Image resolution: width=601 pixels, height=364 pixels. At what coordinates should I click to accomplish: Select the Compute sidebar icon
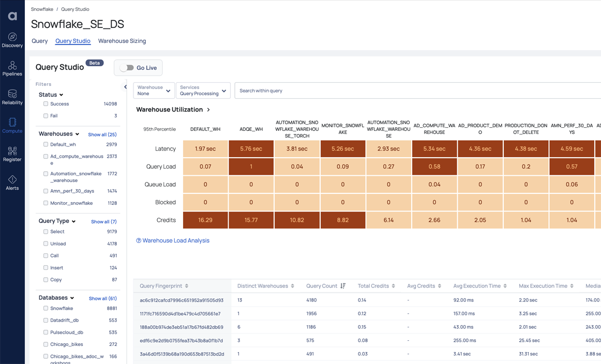[12, 125]
